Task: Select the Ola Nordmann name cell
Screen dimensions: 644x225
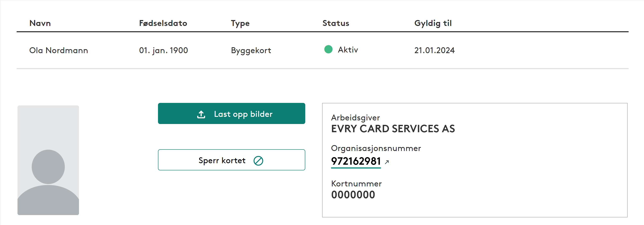Action: coord(59,50)
